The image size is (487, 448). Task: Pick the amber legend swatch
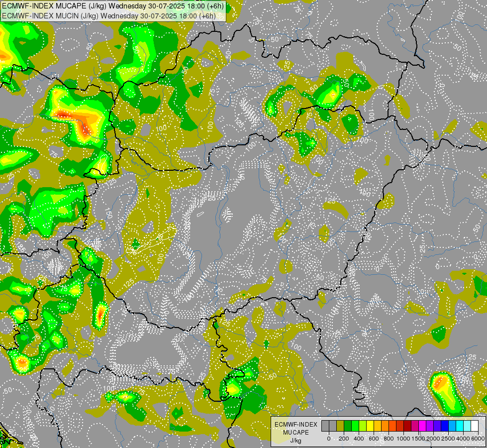378,426
